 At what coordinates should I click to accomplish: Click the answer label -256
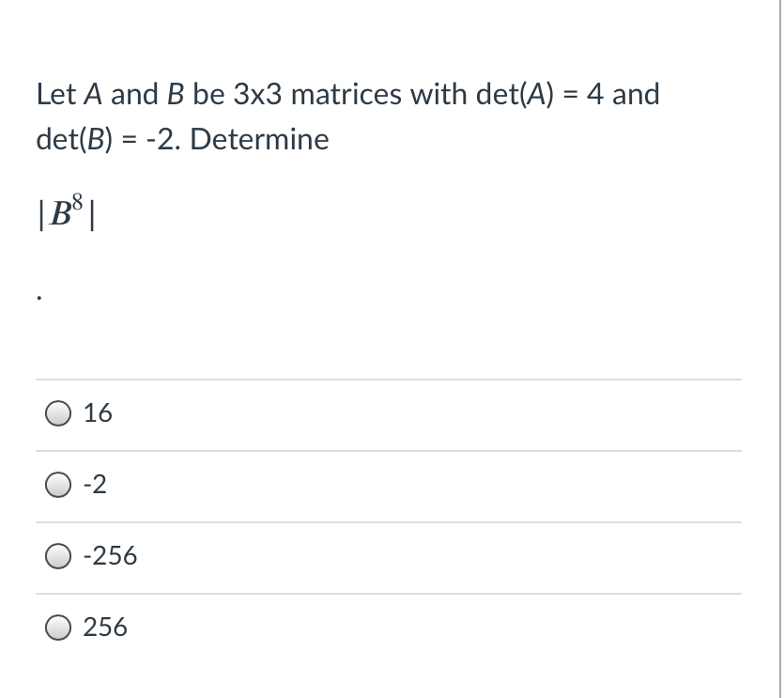[x=111, y=555]
